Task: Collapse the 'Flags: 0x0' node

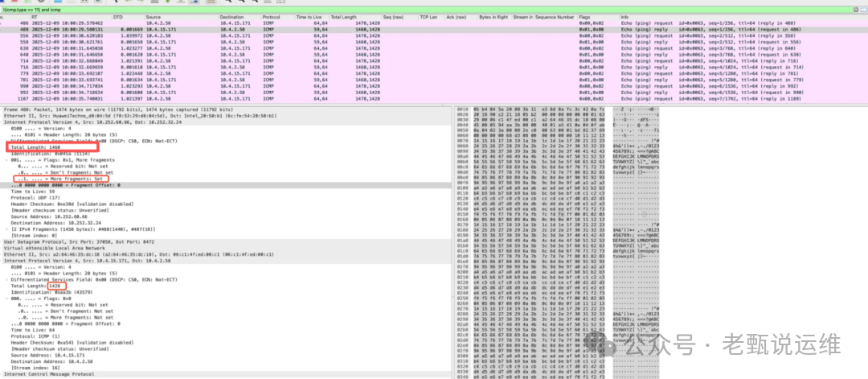Action: 8,298
